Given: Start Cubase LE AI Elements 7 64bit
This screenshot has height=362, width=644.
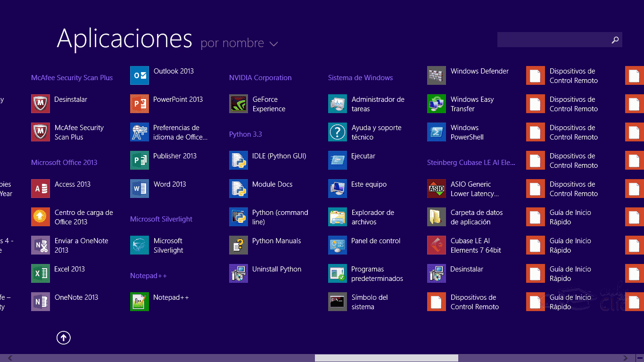Looking at the screenshot, I should coord(437,245).
